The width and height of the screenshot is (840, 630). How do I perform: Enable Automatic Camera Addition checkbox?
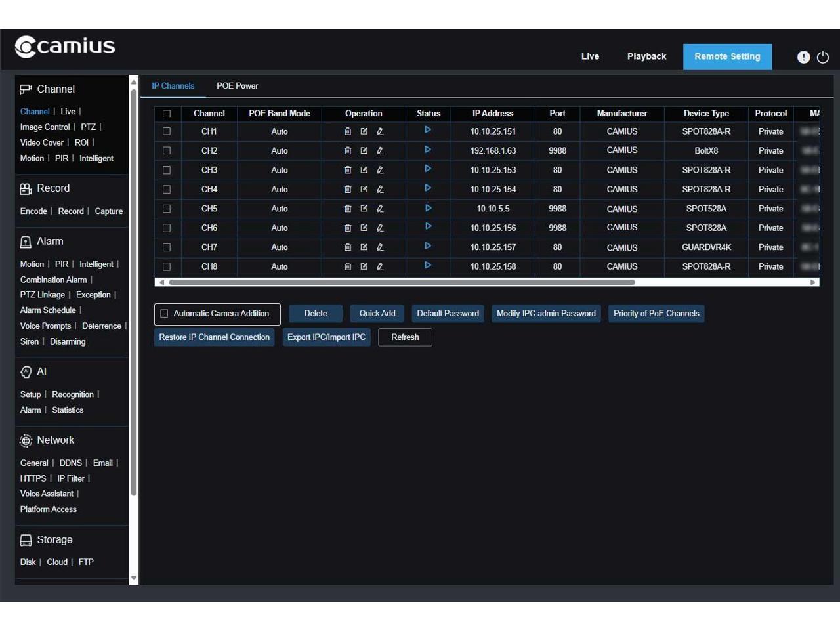165,314
